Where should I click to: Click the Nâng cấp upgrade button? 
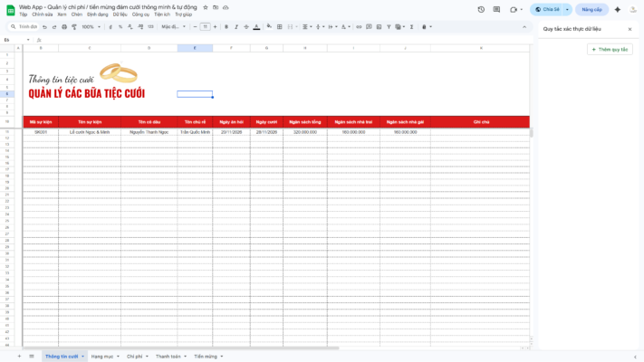pyautogui.click(x=591, y=9)
